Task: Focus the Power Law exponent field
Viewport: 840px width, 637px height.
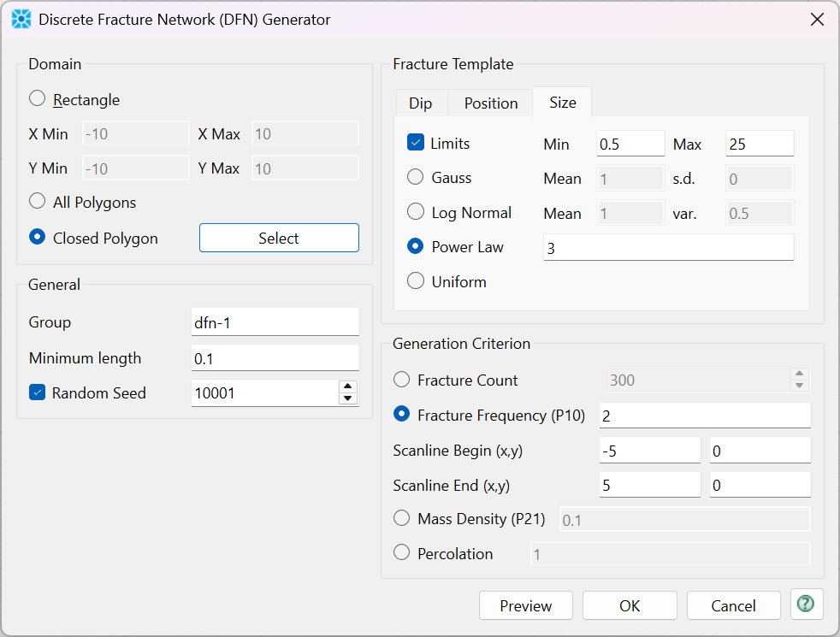Action: point(668,247)
